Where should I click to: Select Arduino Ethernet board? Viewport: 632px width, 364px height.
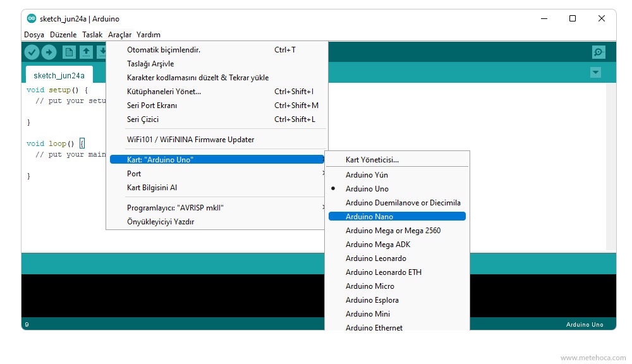point(397,327)
